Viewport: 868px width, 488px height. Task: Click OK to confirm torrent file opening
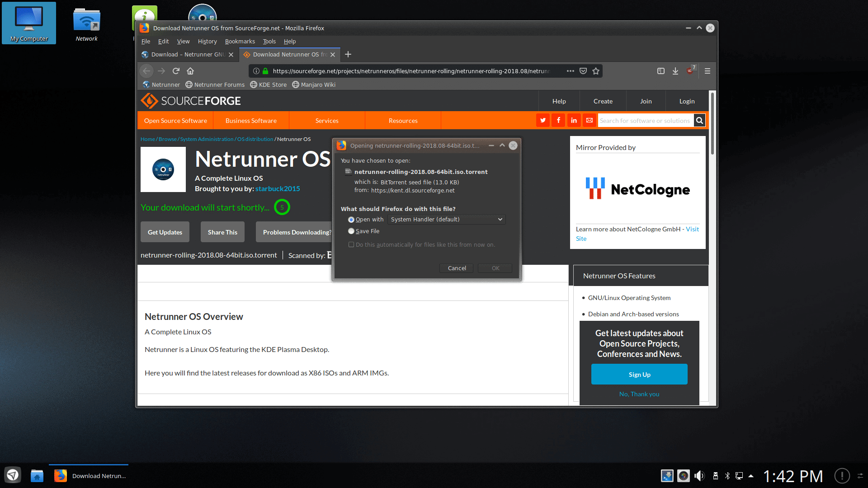(495, 268)
